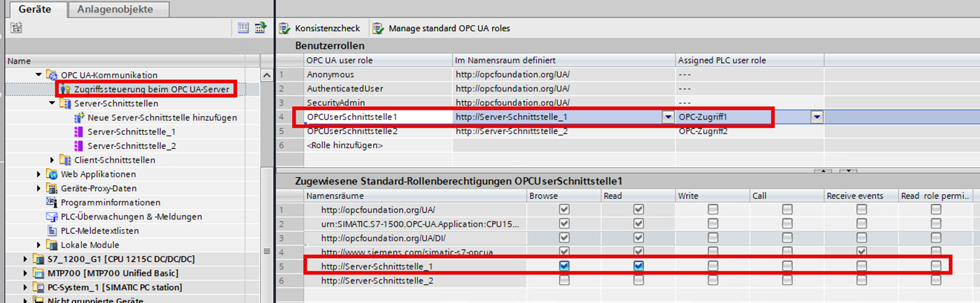
Task: Select the purple Server-Schnittstelle_1 icon
Action: click(79, 131)
